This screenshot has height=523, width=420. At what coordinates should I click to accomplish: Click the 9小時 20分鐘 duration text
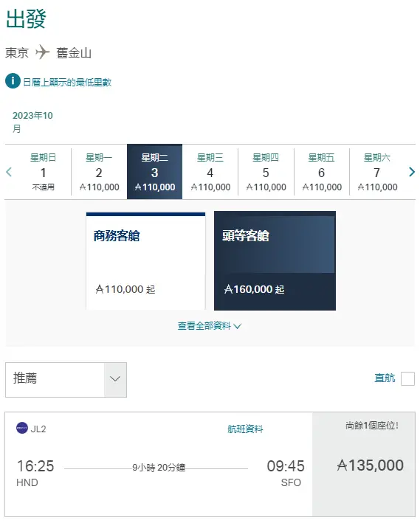(x=159, y=468)
